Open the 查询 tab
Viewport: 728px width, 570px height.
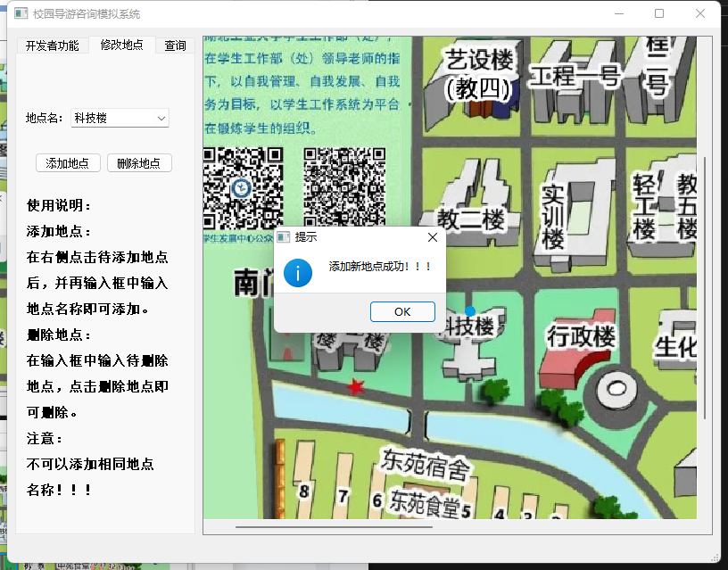tap(175, 45)
